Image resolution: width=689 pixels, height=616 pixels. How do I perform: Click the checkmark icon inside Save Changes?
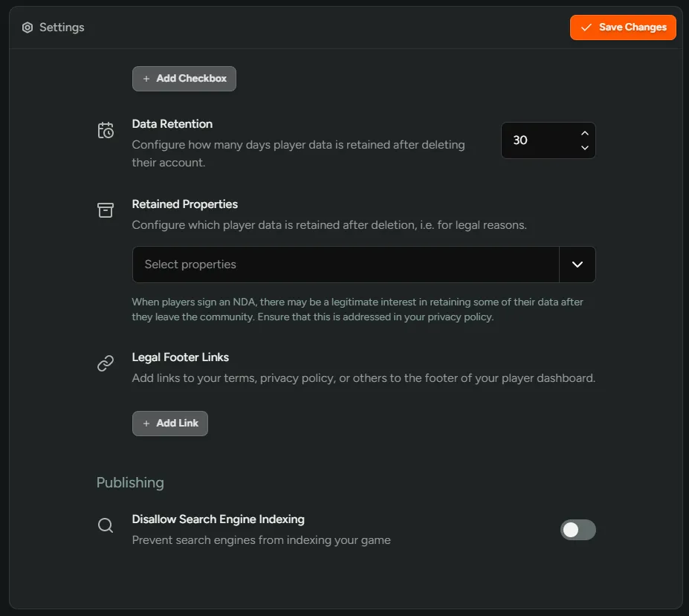point(587,27)
